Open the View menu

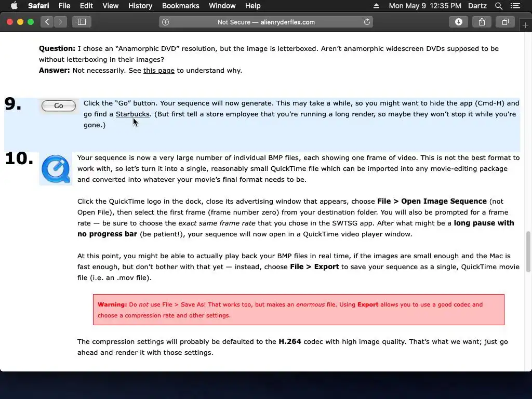point(110,6)
